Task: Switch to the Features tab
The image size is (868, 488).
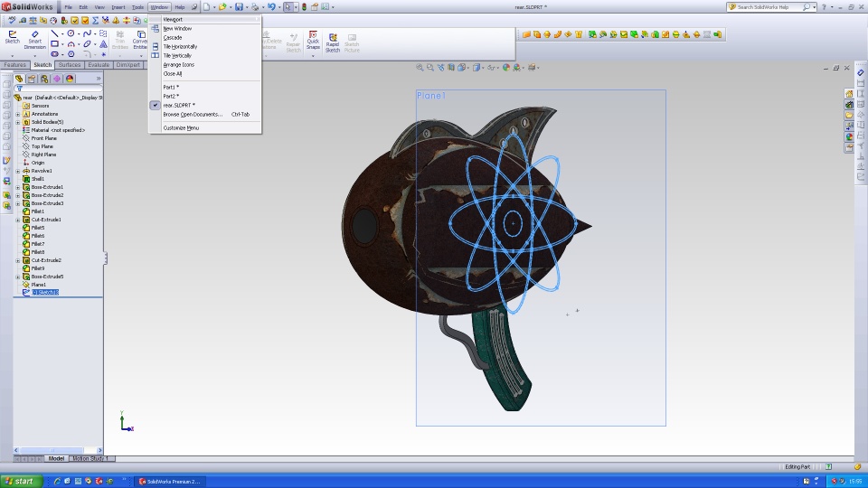Action: click(x=15, y=65)
